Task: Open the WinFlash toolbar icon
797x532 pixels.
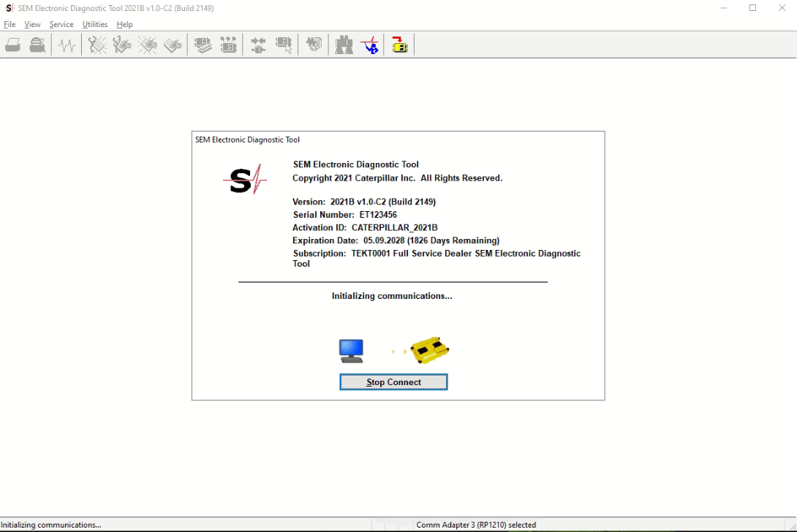Action: click(x=314, y=45)
